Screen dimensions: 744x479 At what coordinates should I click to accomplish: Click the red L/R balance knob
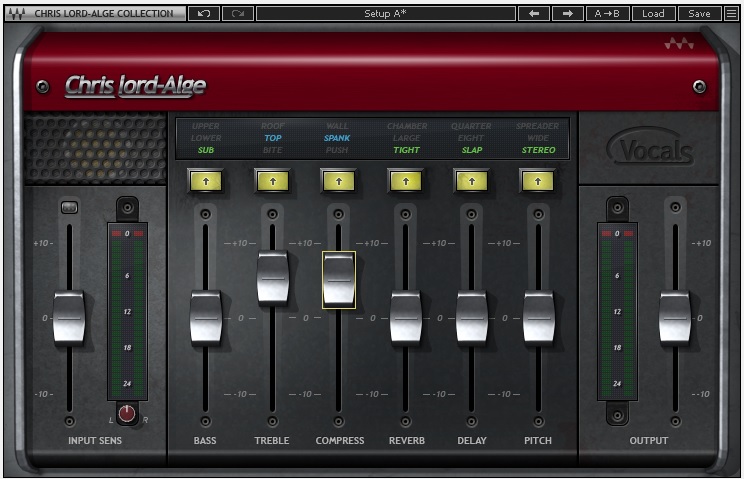point(127,414)
